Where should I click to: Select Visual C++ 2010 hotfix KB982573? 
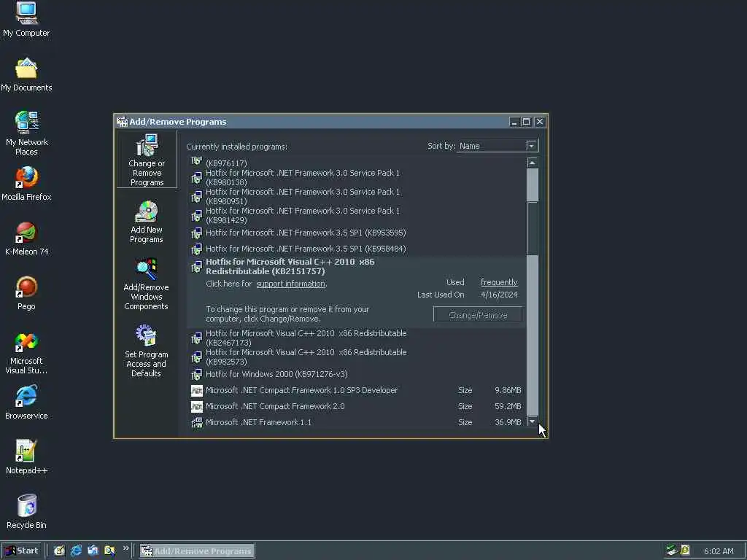(355, 357)
